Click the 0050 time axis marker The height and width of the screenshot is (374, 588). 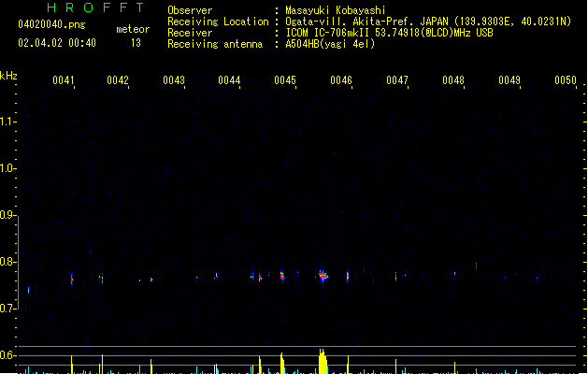pos(566,80)
